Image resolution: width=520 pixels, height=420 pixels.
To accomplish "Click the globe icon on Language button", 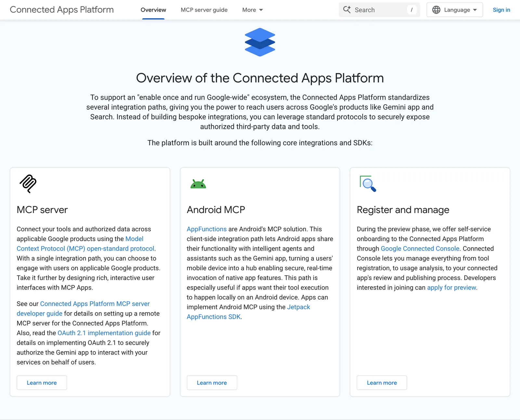I will pyautogui.click(x=436, y=10).
